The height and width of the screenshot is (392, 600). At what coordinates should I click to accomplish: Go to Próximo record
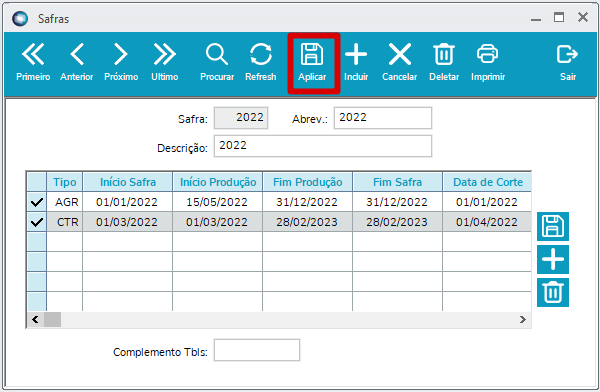click(x=121, y=62)
